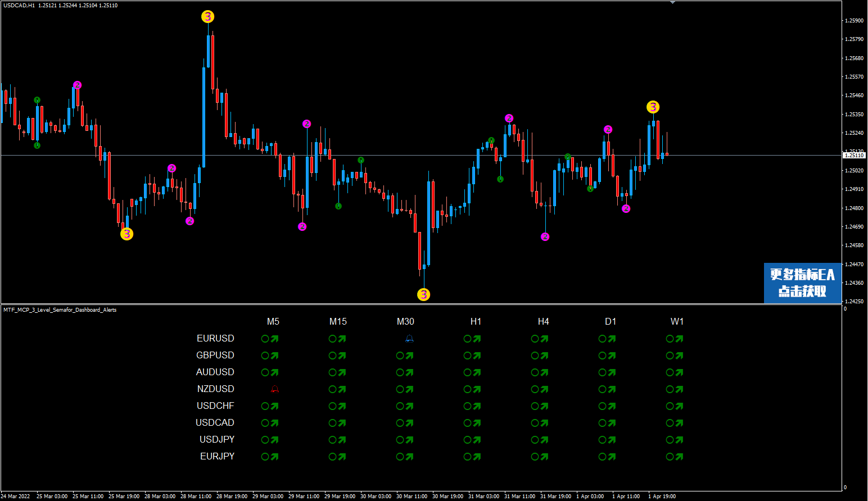868x501 pixels.
Task: Click yellow level-3 marker at the lowest low
Action: (423, 294)
